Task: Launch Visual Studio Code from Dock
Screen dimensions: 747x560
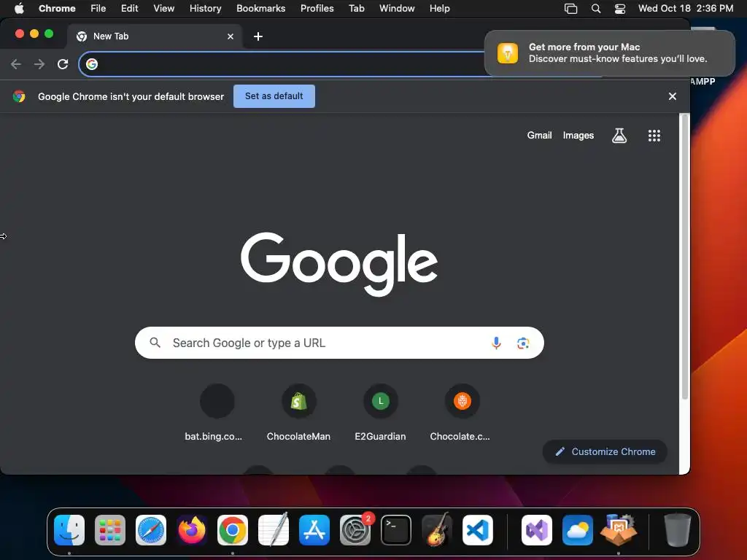Action: (478, 530)
